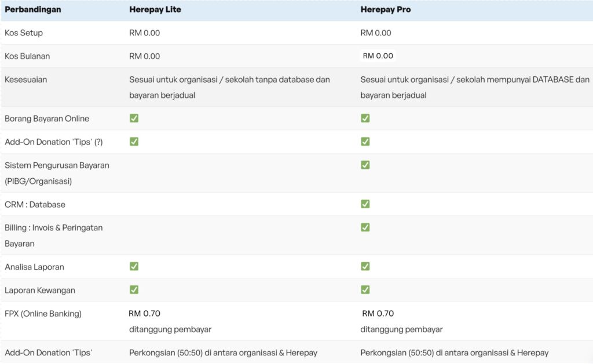The width and height of the screenshot is (593, 364).
Task: Click Herepay Lite RM 0.00 in Kos Bulanan row
Action: point(144,56)
